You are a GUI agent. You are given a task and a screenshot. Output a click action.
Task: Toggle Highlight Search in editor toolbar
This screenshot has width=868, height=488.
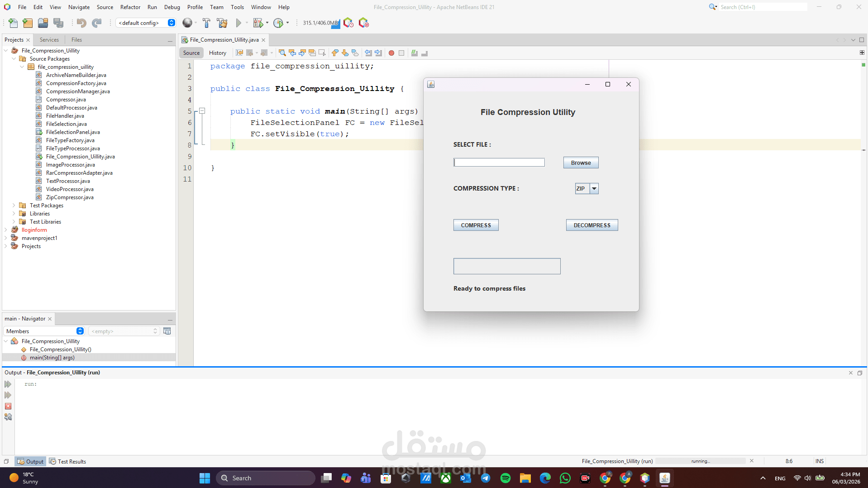312,53
